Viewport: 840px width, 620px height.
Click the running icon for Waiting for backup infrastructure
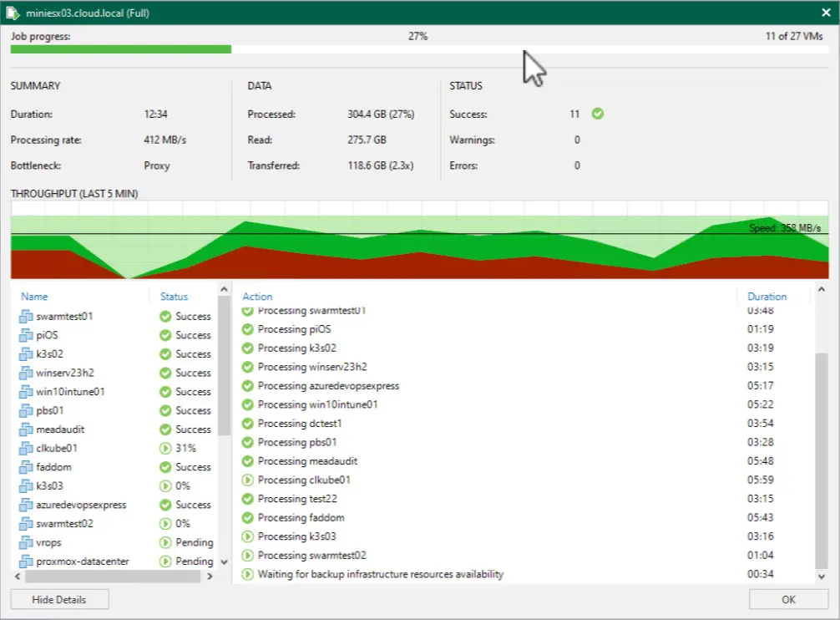(247, 574)
